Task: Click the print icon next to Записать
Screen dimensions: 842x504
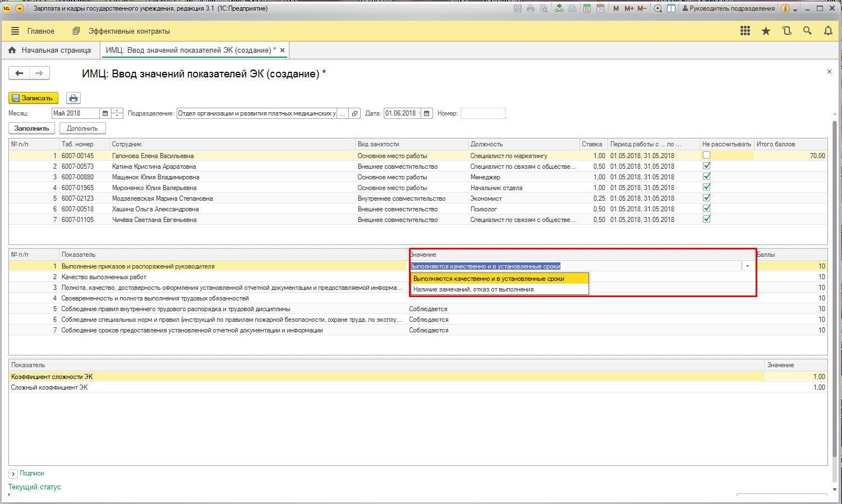Action: (73, 98)
